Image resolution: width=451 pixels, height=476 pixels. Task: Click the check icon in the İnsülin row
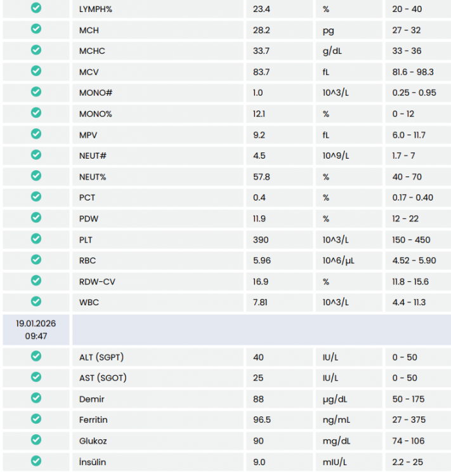pos(36,461)
